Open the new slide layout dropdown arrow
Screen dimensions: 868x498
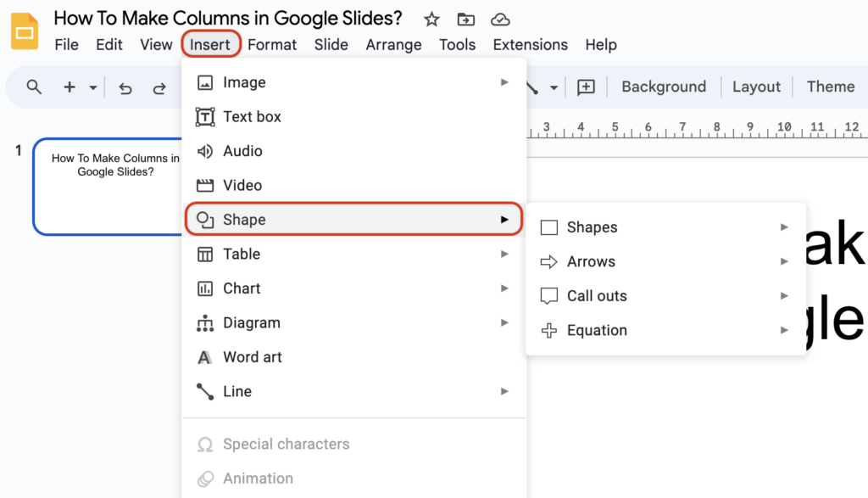93,87
